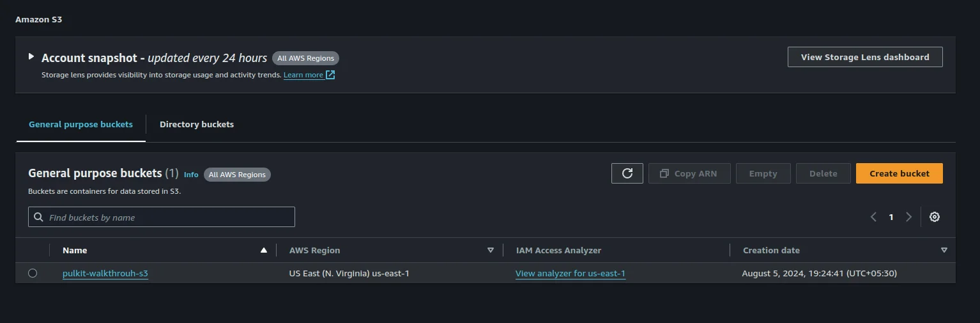Click Info link next to bucket count
Screen dimensions: 980x323
pyautogui.click(x=191, y=175)
